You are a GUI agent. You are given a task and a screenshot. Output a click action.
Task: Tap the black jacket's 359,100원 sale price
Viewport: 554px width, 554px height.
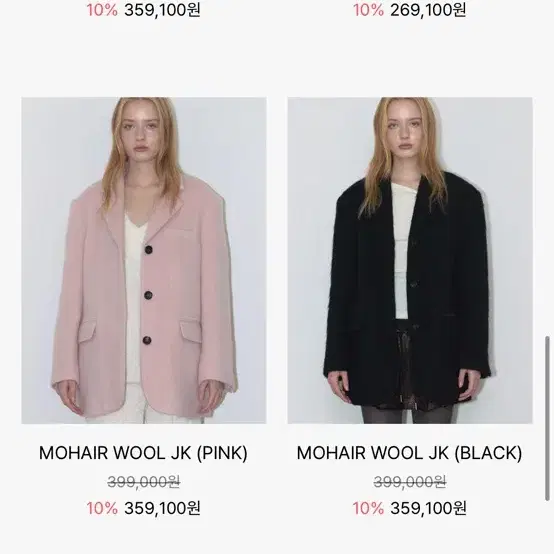[x=429, y=508]
